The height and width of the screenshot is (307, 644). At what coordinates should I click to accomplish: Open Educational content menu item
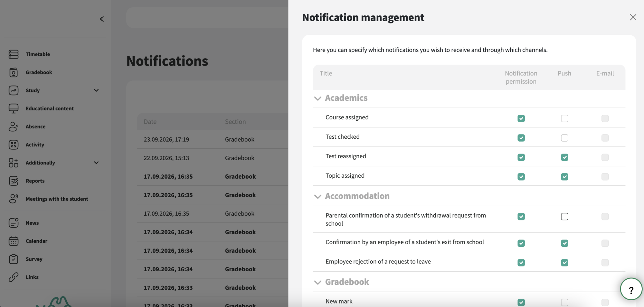(50, 108)
